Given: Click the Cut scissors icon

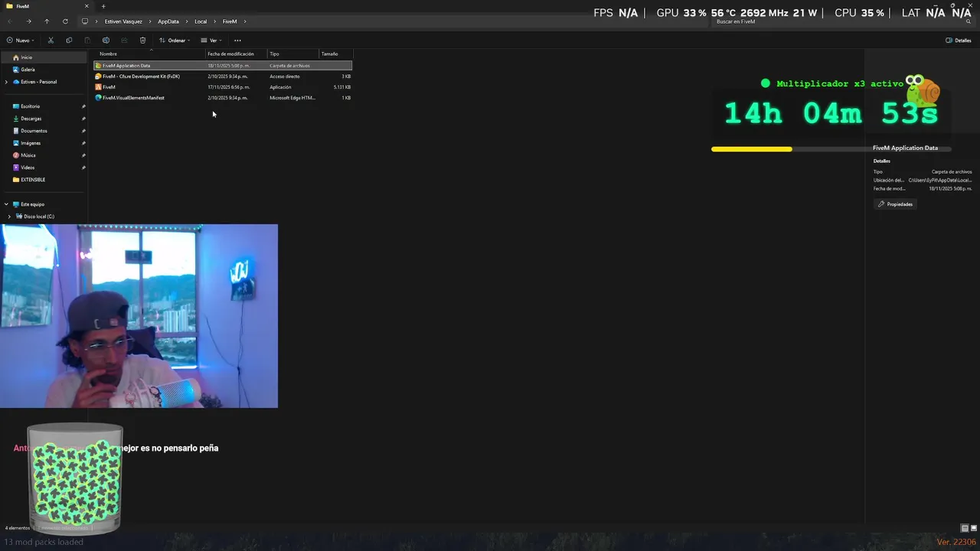Looking at the screenshot, I should click(51, 41).
